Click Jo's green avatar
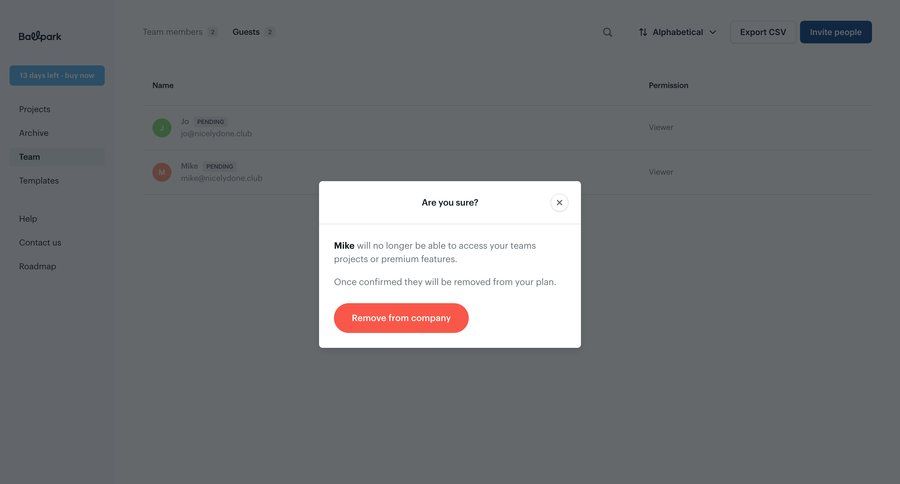Viewport: 900px width, 484px height. (x=162, y=128)
